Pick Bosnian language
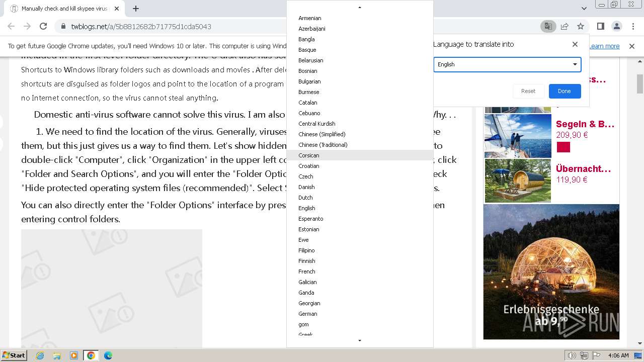Image resolution: width=644 pixels, height=362 pixels. pyautogui.click(x=360, y=71)
